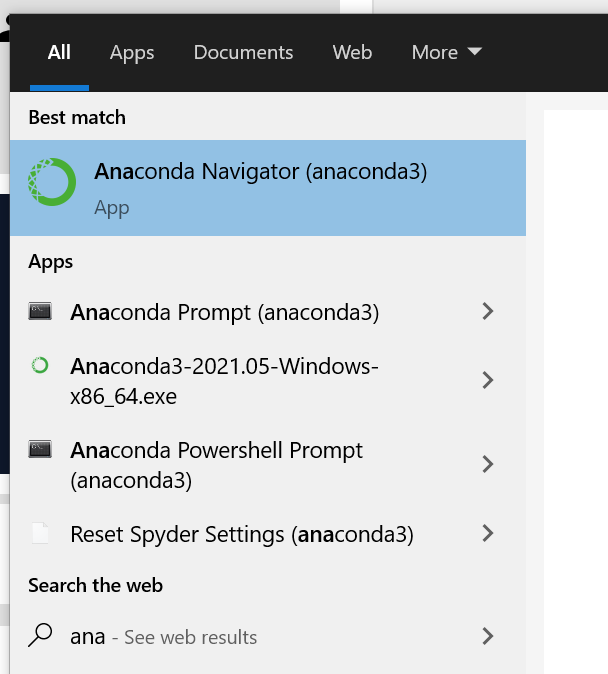The image size is (608, 674).
Task: Expand options for Anaconda Prompt via chevron
Action: [x=488, y=311]
